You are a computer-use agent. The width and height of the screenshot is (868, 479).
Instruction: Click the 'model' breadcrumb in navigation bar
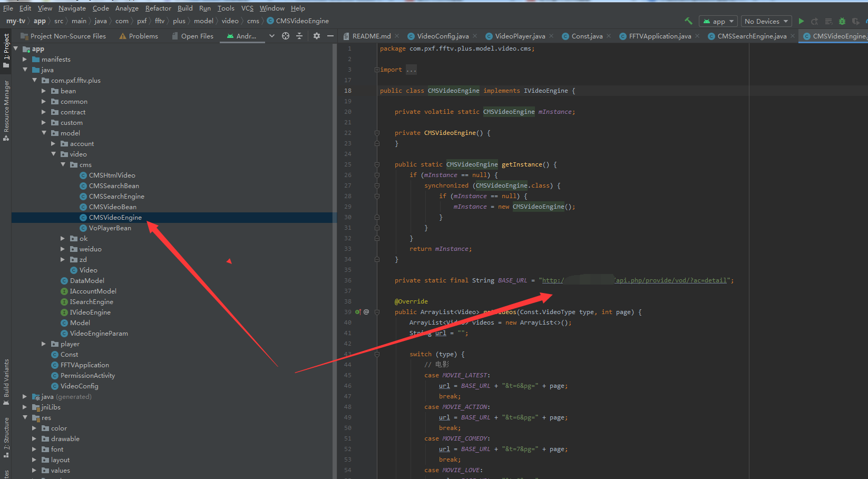coord(203,21)
